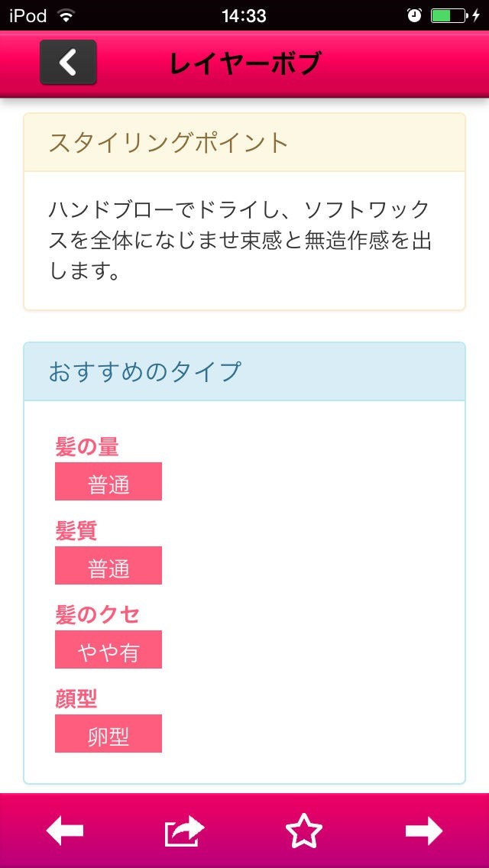Favorite this hairstyle with star icon
489x868 pixels.
point(303,831)
